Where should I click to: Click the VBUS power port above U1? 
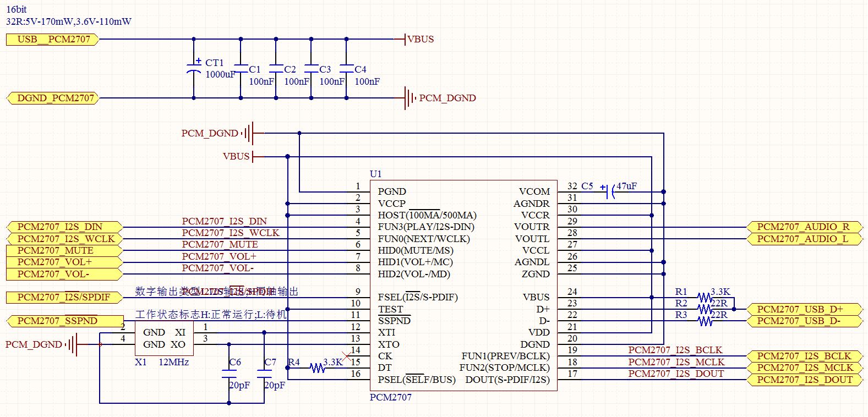pos(243,156)
